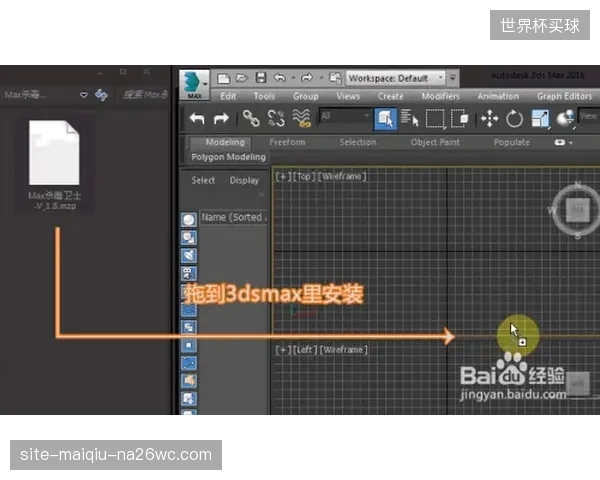The image size is (600, 480).
Task: Click the Explorer refresh icon
Action: pyautogui.click(x=101, y=95)
